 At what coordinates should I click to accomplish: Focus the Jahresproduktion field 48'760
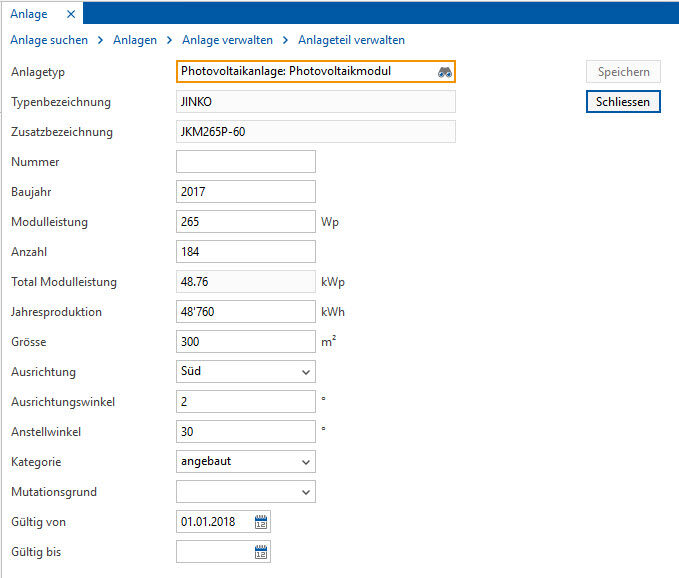[x=246, y=312]
